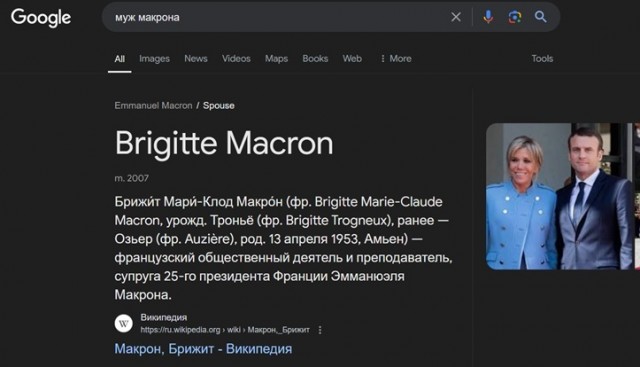This screenshot has height=367, width=640.
Task: Click the Википедия source name
Action: pyautogui.click(x=164, y=318)
